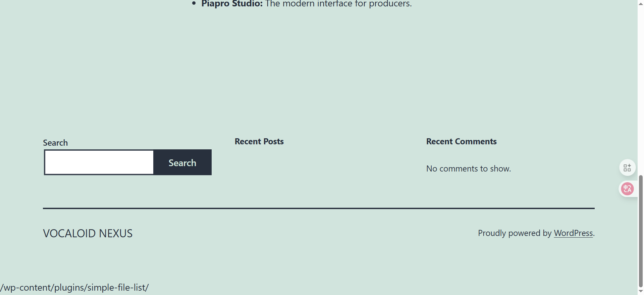Click the scrollbar down arrow
The height and width of the screenshot is (295, 644).
641,291
